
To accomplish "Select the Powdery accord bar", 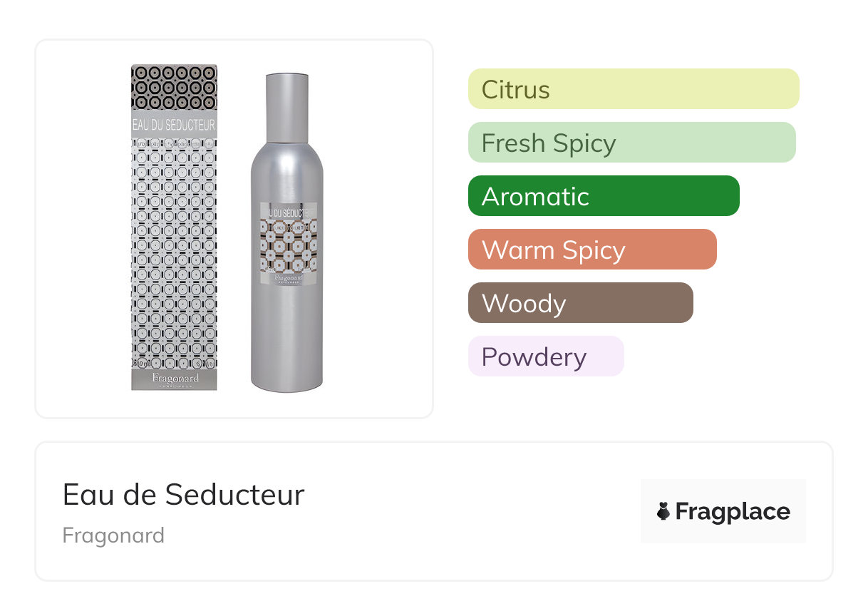I will (545, 356).
